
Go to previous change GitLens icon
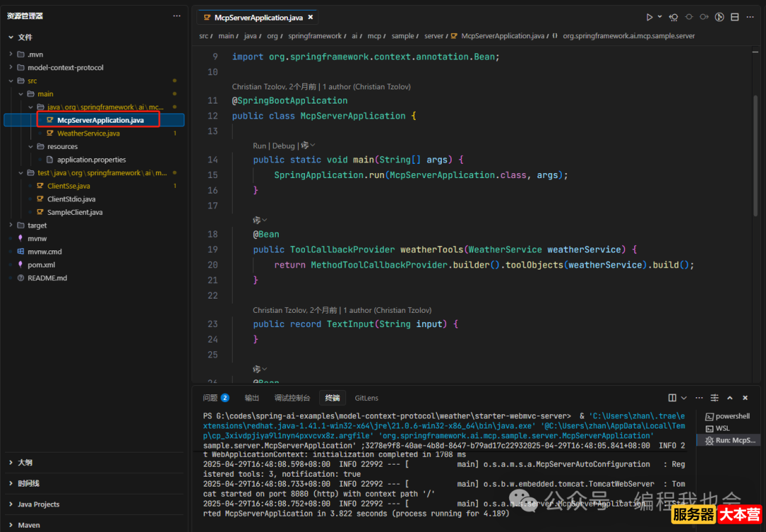(x=674, y=17)
